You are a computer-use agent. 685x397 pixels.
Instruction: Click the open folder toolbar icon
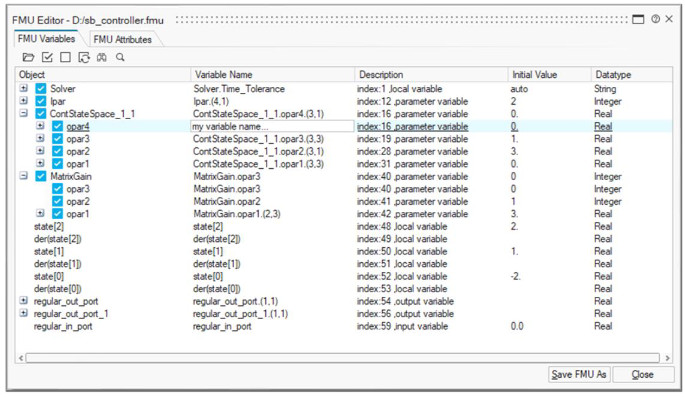click(28, 57)
